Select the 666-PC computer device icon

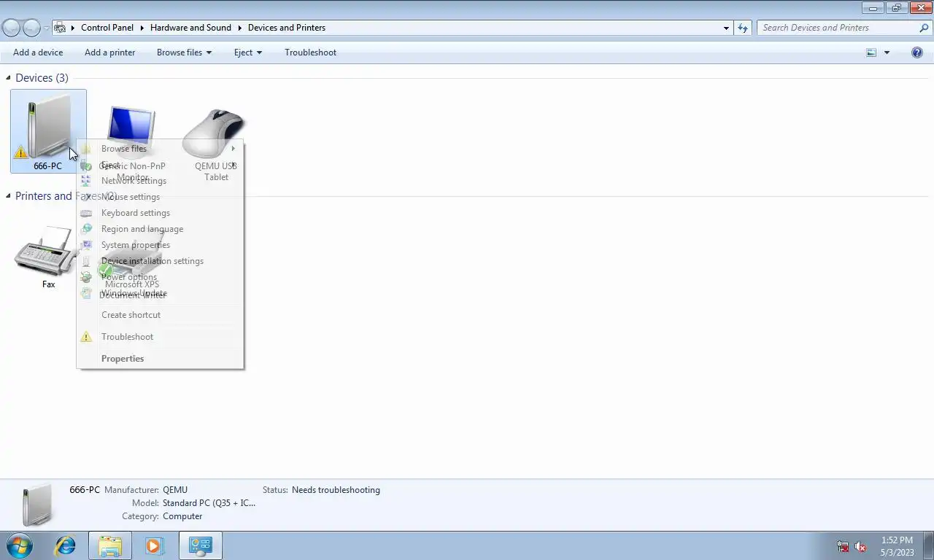48,131
